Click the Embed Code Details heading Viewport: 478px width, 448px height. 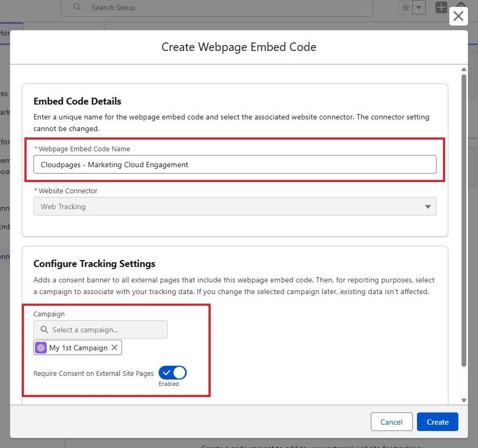(x=77, y=101)
